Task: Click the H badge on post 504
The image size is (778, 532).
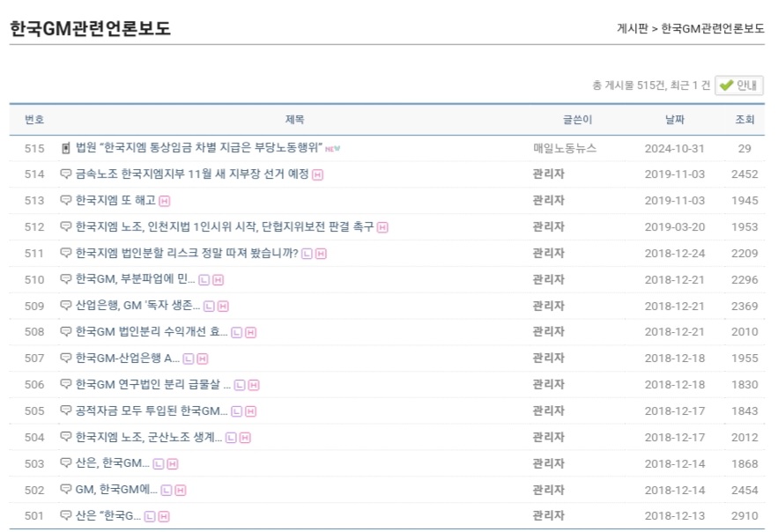Action: click(x=245, y=438)
